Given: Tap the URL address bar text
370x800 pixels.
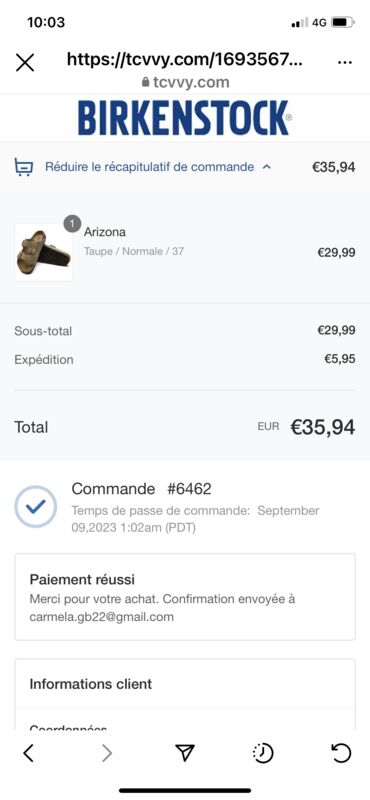Looking at the screenshot, I should (x=185, y=61).
